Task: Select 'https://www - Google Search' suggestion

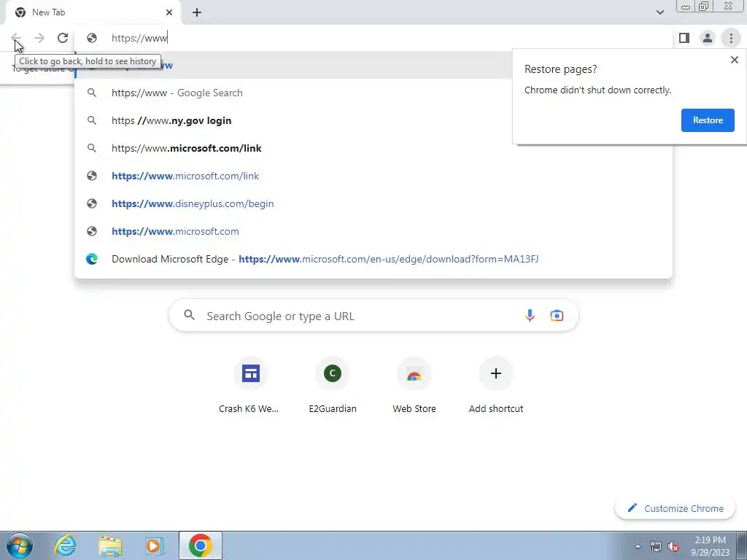Action: 373,93
